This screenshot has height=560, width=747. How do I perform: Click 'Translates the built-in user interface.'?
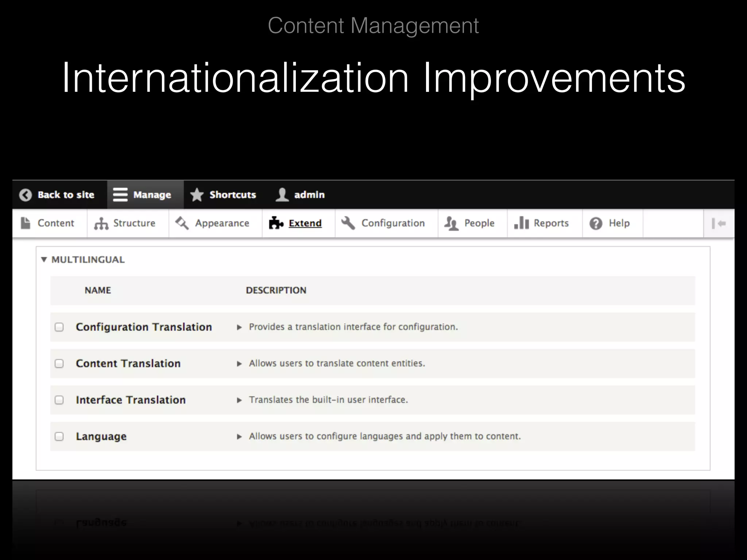328,400
